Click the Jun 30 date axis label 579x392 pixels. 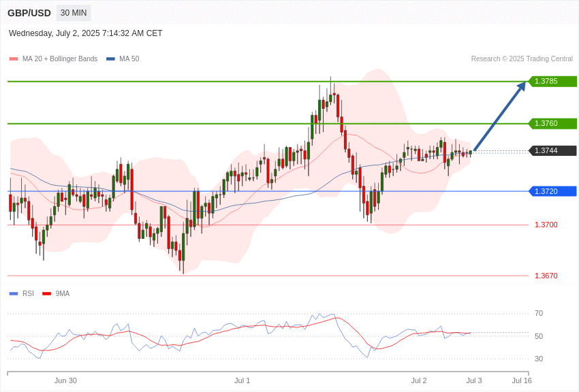65,380
